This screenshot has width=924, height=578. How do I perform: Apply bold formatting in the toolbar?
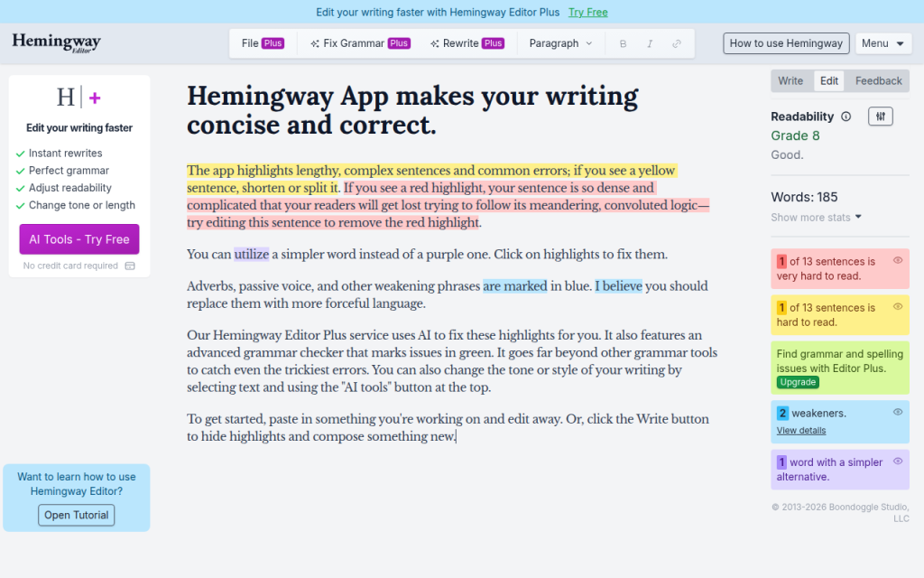coord(623,42)
